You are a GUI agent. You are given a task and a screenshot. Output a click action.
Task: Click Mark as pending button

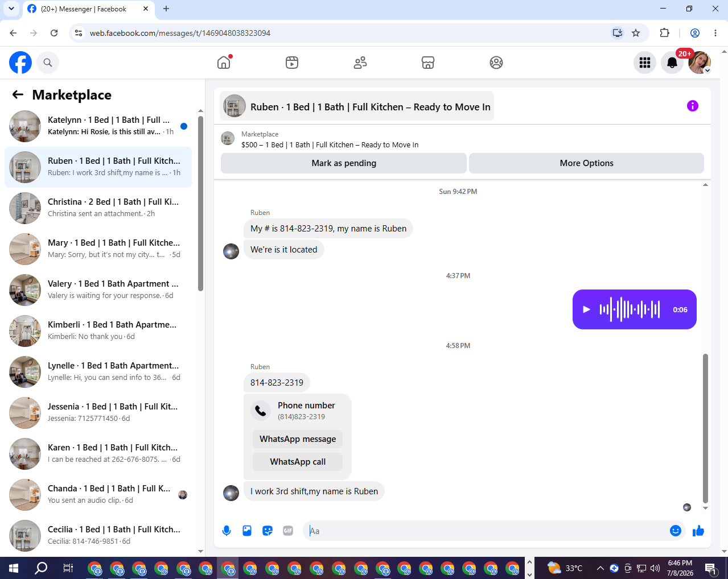[344, 163]
